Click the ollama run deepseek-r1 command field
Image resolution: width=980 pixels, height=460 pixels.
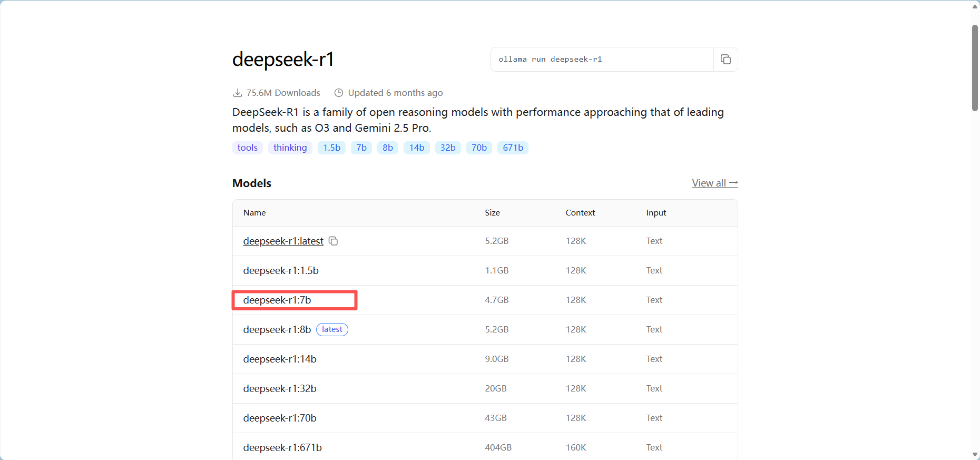602,59
